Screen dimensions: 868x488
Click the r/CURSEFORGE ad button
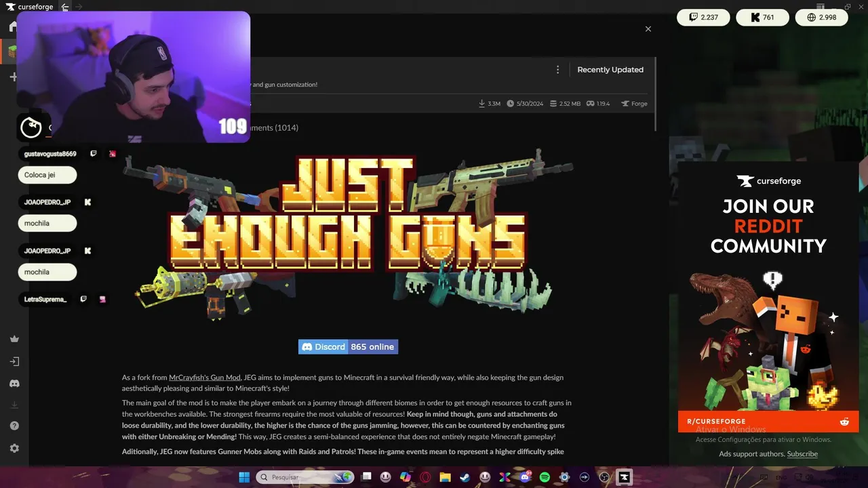click(x=768, y=421)
